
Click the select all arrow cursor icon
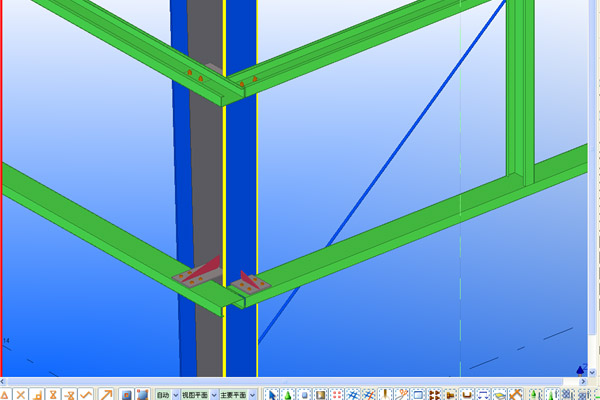(x=272, y=394)
